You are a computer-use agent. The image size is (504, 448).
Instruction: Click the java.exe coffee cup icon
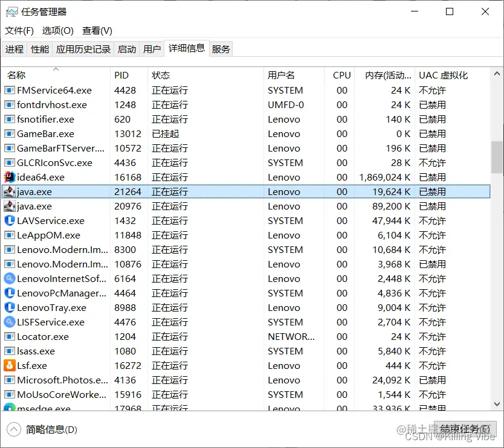pos(10,191)
